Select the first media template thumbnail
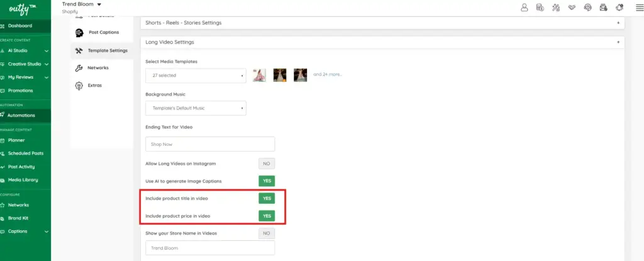This screenshot has height=261, width=644. click(x=259, y=75)
